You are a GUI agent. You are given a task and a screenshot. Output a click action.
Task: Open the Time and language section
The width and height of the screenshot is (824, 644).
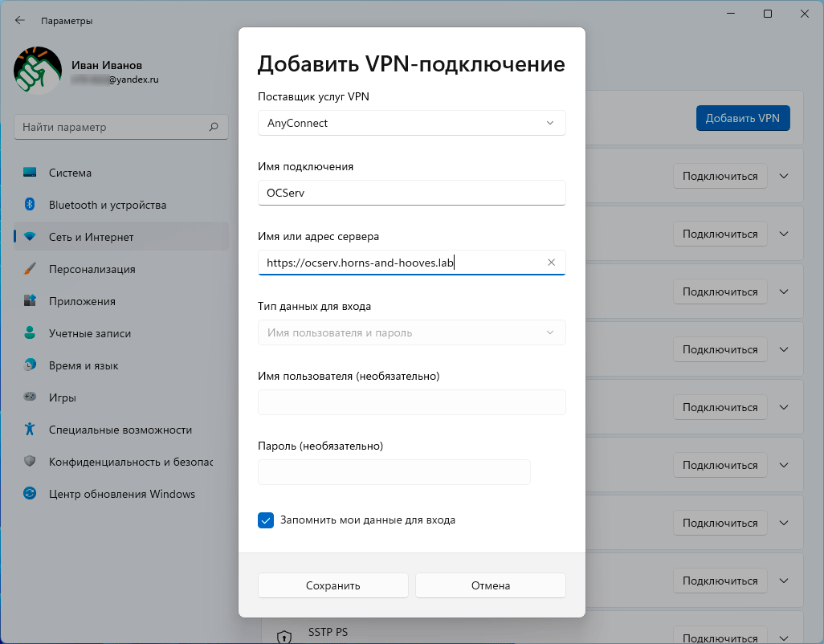point(84,365)
